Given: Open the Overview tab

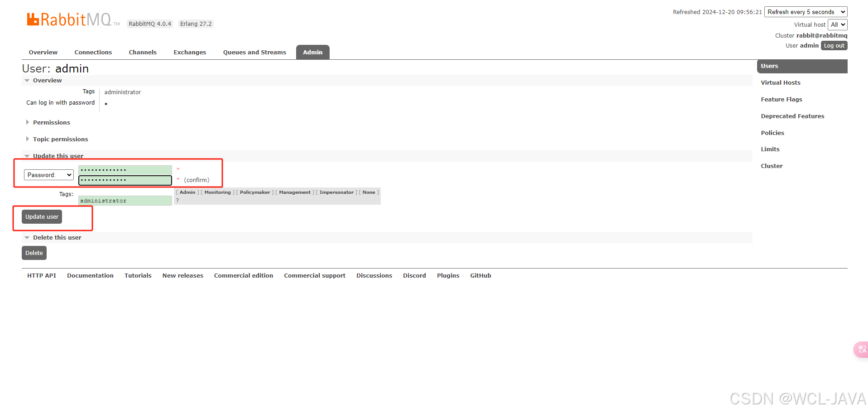Looking at the screenshot, I should (x=43, y=53).
